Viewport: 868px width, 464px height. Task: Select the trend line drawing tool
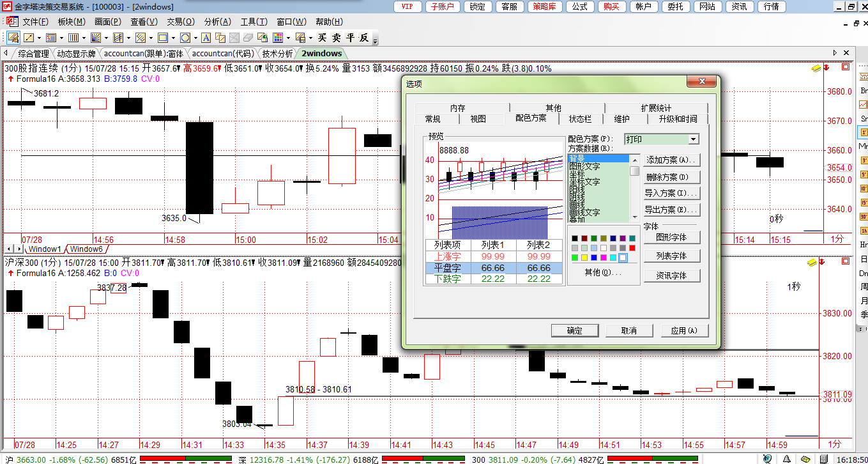(29, 38)
